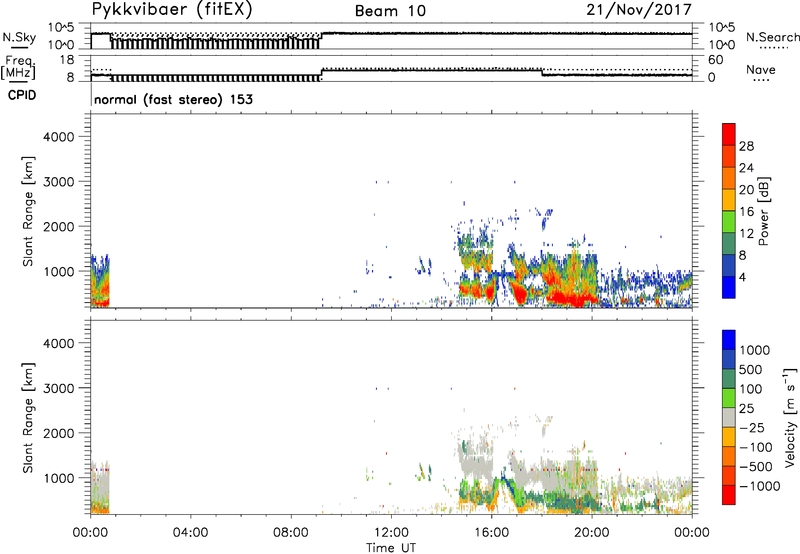Image resolution: width=800 pixels, height=554 pixels.
Task: Click 'normal (fast stereo) 153' text
Action: pyautogui.click(x=173, y=99)
